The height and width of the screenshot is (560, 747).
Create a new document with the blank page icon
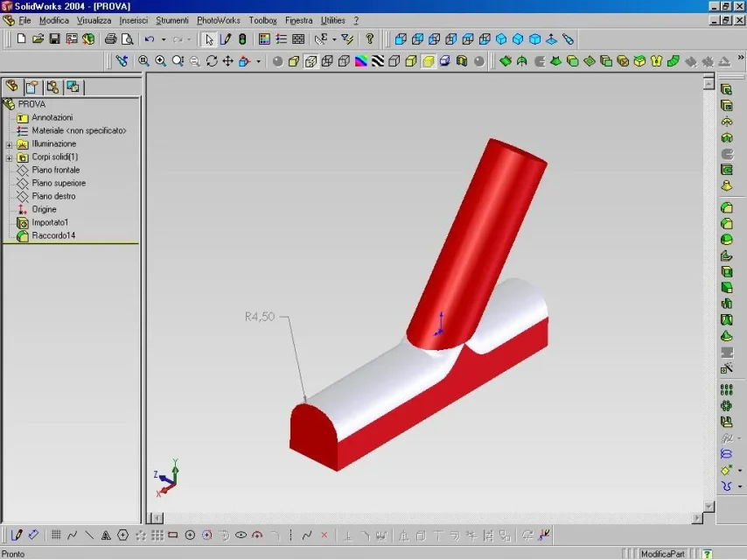click(21, 38)
